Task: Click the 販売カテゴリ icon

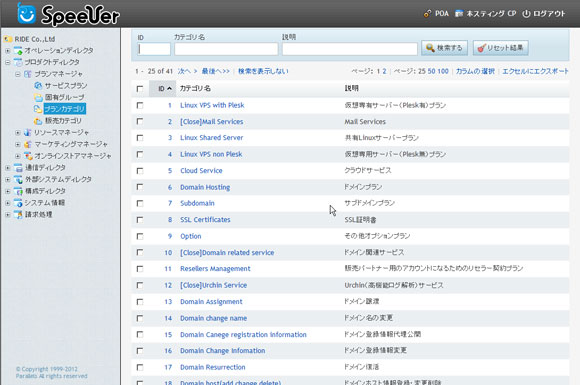Action: [38, 121]
